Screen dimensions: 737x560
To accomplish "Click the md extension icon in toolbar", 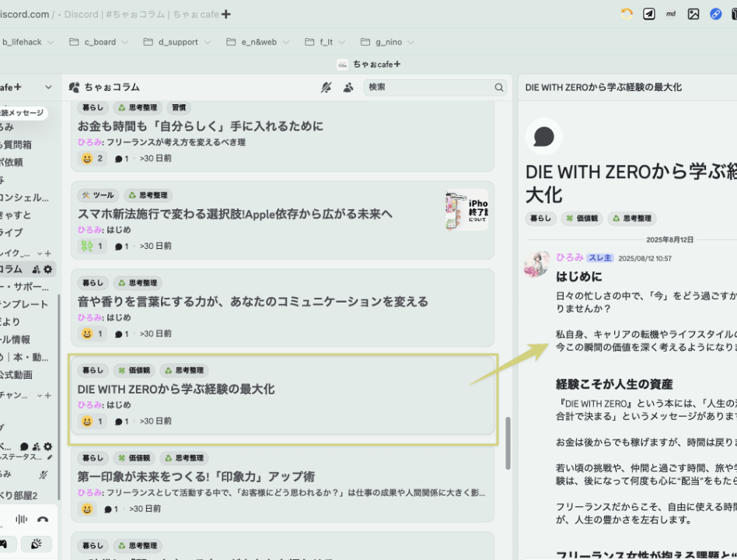I will click(x=671, y=14).
